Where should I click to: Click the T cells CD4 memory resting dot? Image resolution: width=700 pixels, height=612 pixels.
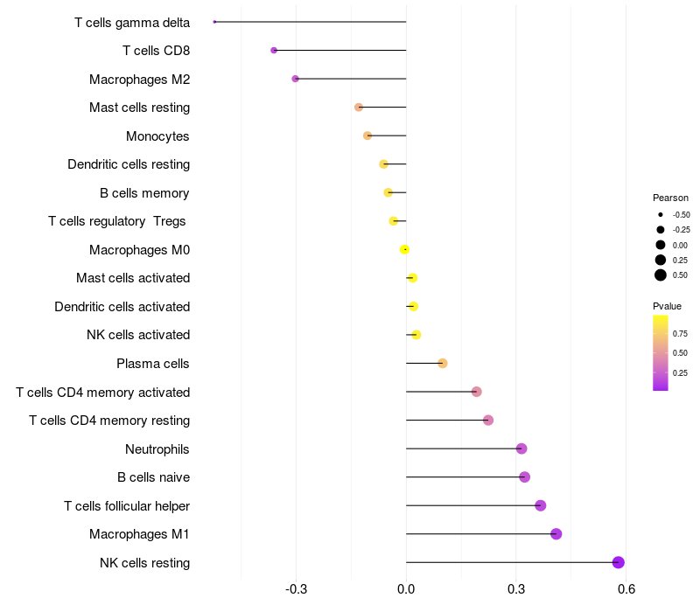click(x=488, y=421)
